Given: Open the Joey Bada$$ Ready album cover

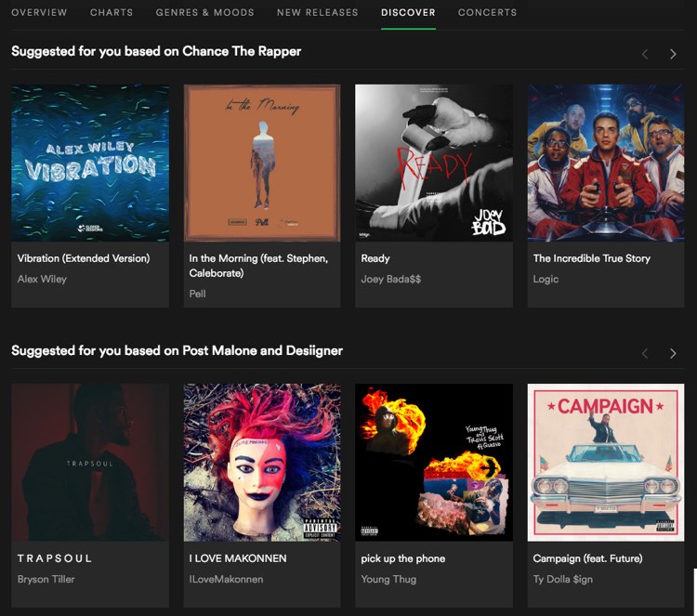Looking at the screenshot, I should (x=434, y=164).
